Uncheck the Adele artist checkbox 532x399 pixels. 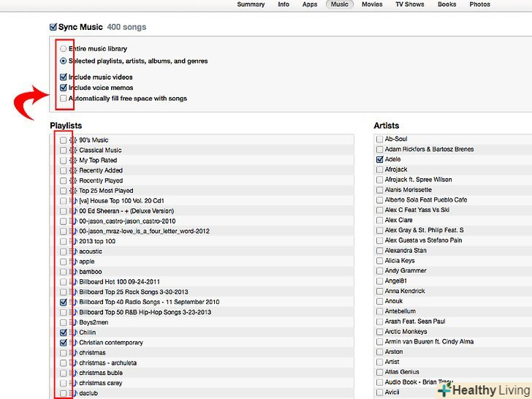pos(380,159)
